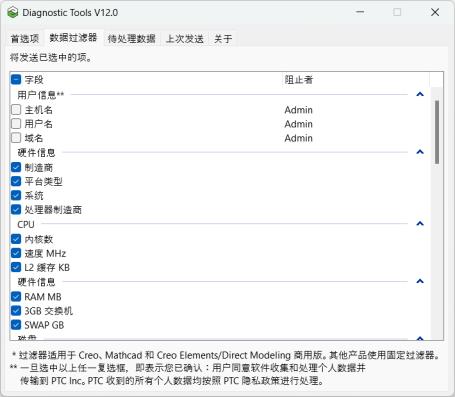The height and width of the screenshot is (397, 455).
Task: Switch to the 数据过滤器 tab
Action: (73, 38)
